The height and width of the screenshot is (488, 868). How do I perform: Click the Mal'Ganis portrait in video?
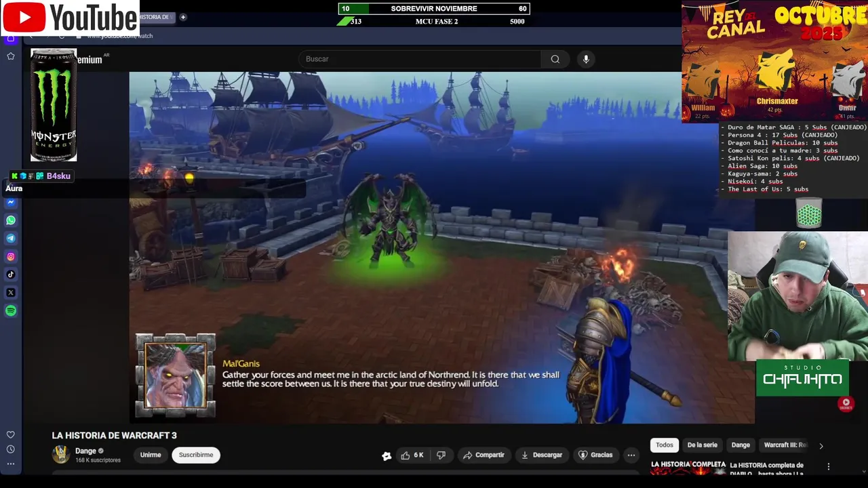176,375
